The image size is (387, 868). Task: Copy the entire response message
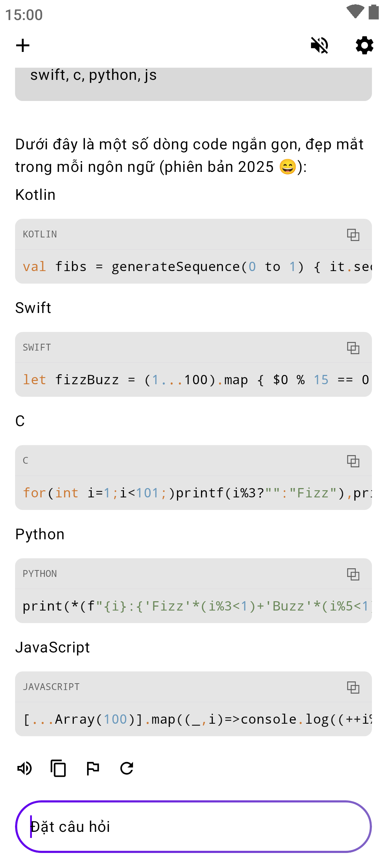pyautogui.click(x=58, y=768)
